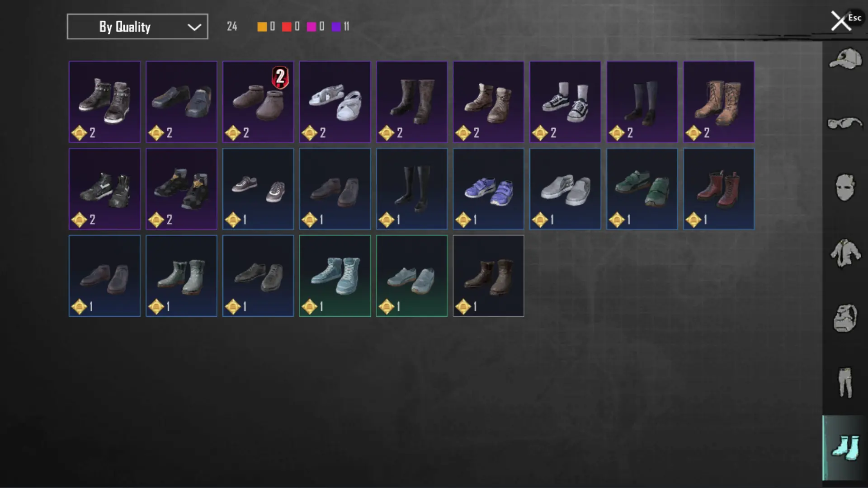Open the jacket category icon

tap(845, 253)
